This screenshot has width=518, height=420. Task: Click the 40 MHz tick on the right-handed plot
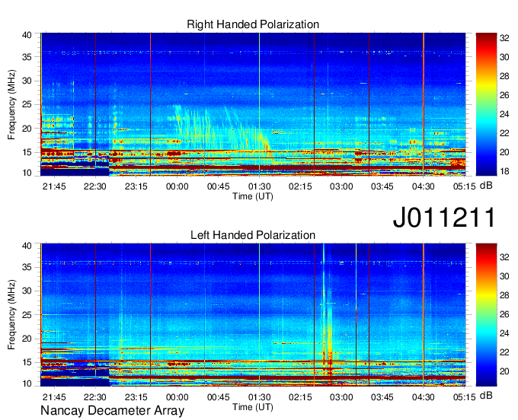[x=27, y=35]
